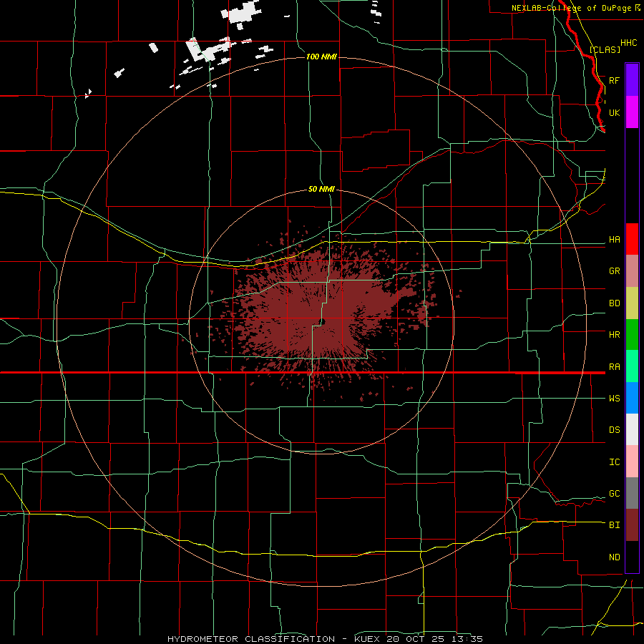Click the HA red legend color block

632,239
